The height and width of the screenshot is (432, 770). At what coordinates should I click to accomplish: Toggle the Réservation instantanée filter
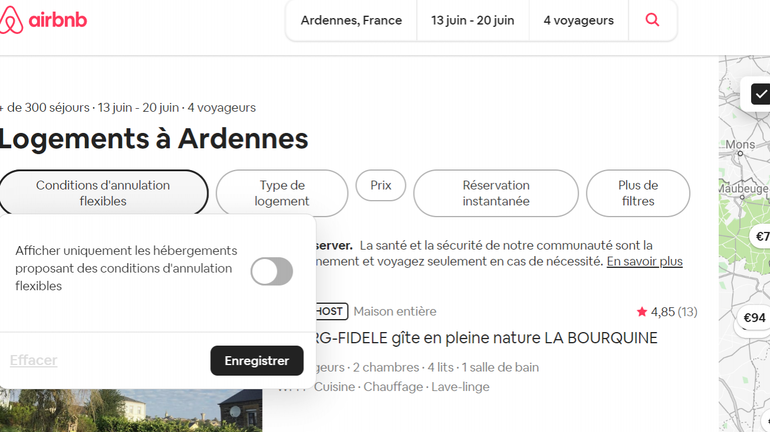(x=496, y=193)
